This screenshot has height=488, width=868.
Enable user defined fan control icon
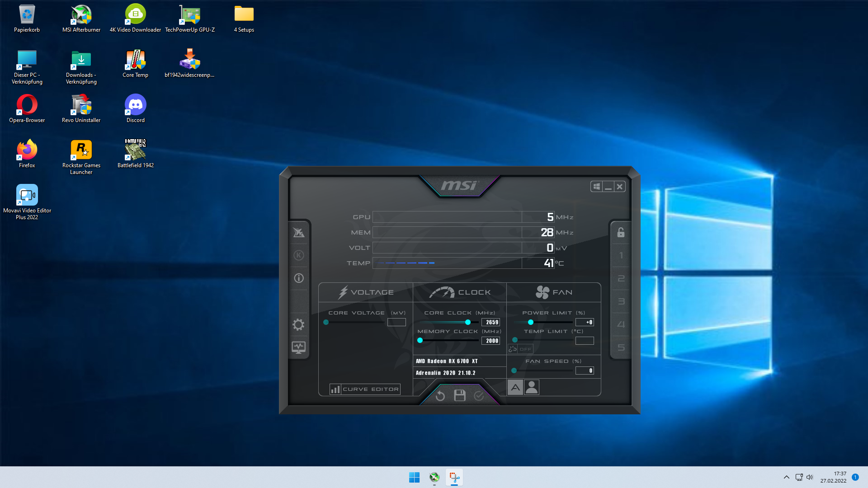point(532,387)
